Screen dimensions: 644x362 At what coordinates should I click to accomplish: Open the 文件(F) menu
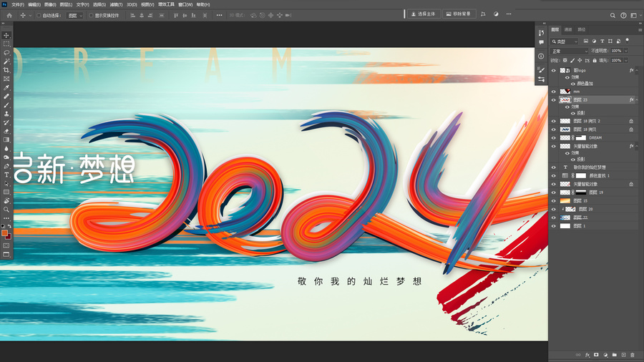coord(18,4)
